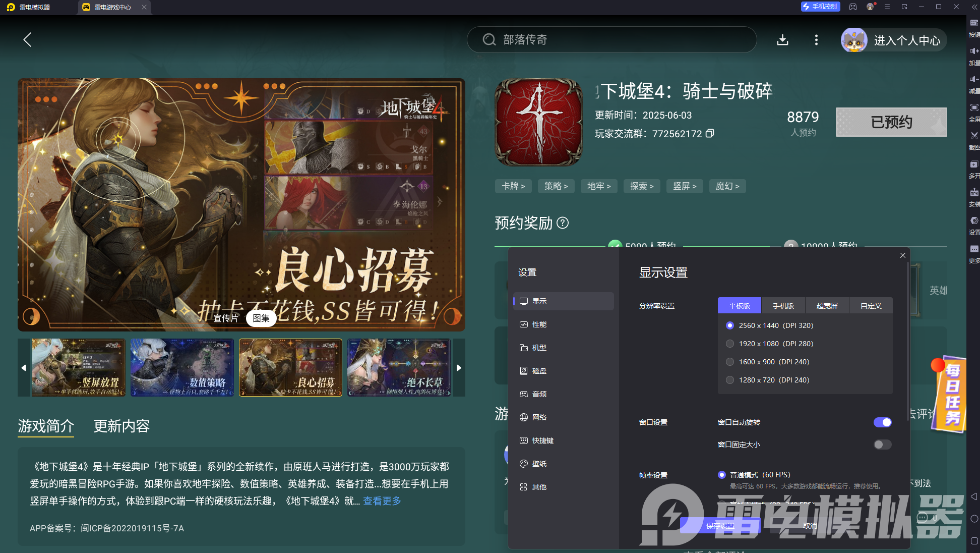Select the 数值策略 gallery thumbnail

coord(182,368)
